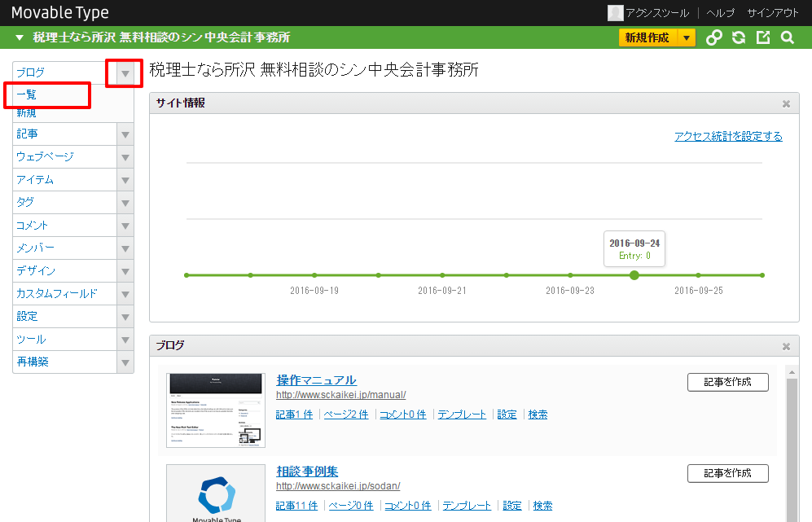Click テンプレート link for 相談事例集
Image resolution: width=812 pixels, height=522 pixels.
coord(467,506)
